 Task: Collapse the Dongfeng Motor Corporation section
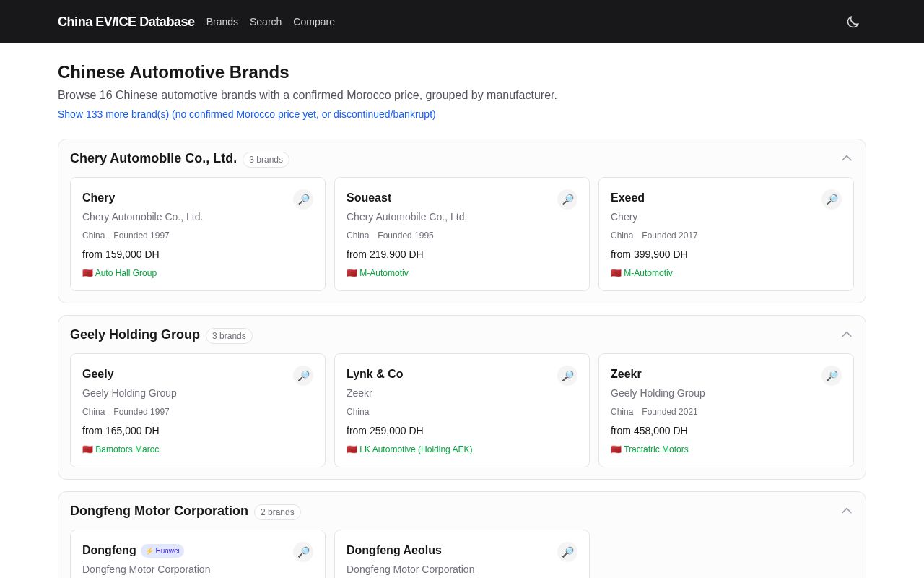(847, 511)
